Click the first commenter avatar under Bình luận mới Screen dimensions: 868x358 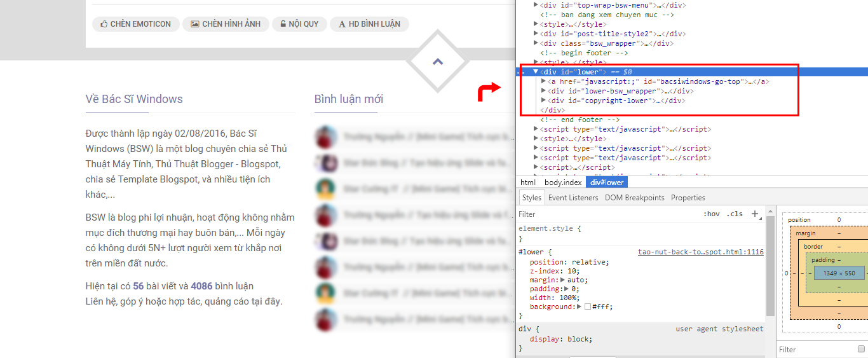pos(326,137)
